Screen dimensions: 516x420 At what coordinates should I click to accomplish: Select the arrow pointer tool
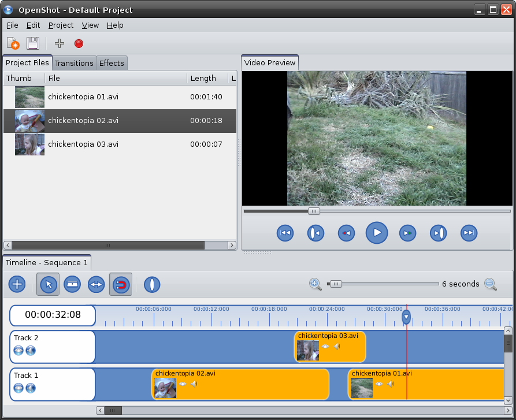click(48, 284)
